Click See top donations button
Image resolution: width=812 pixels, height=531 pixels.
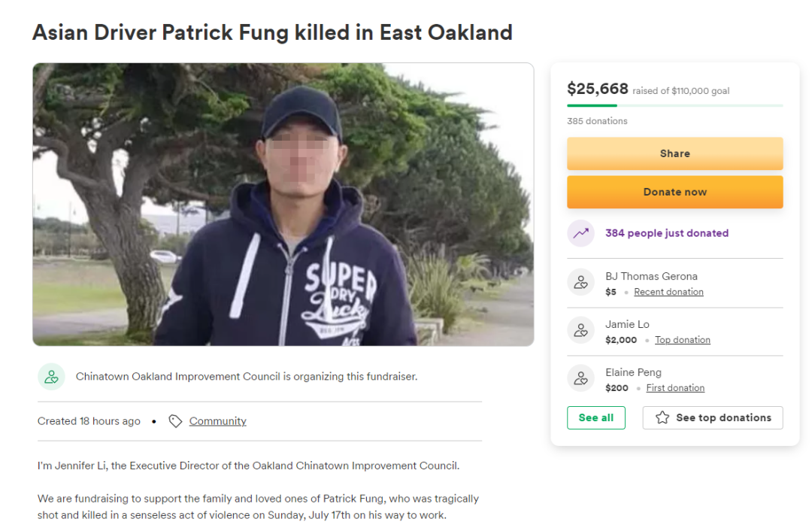[x=713, y=417]
